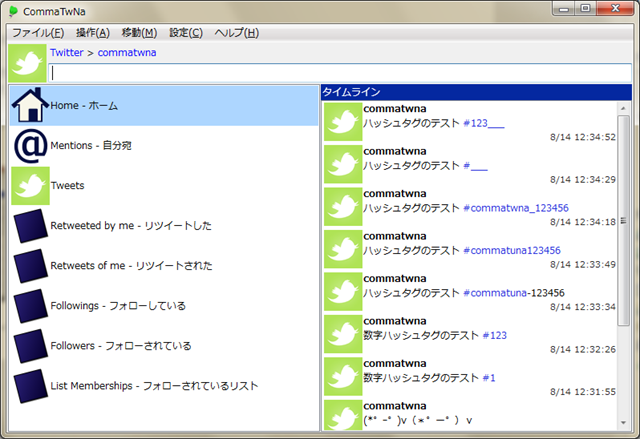Open hashtag link #___
The image size is (640, 439).
(x=476, y=166)
